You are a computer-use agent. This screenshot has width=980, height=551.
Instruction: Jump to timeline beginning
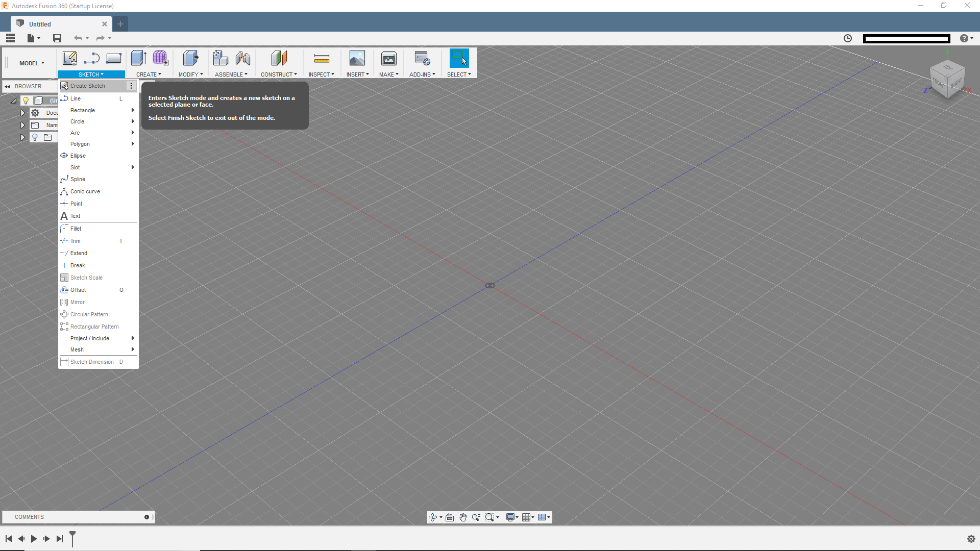[x=9, y=539]
